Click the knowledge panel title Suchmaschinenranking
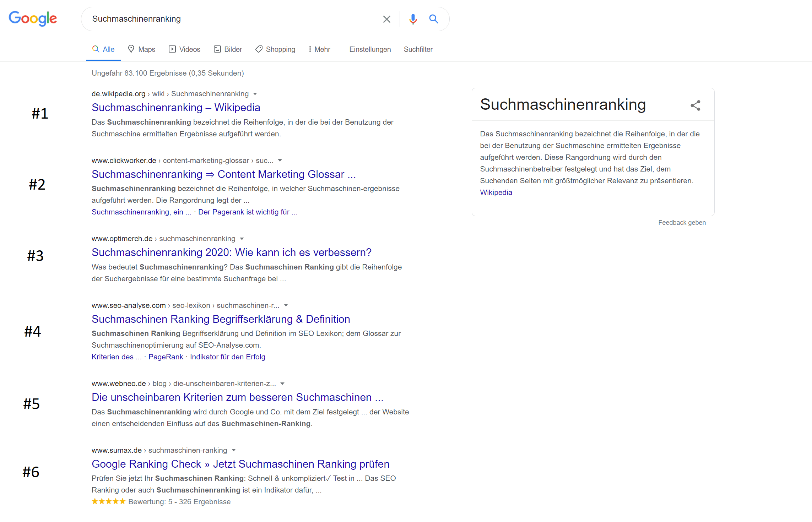The image size is (812, 522). click(x=563, y=105)
